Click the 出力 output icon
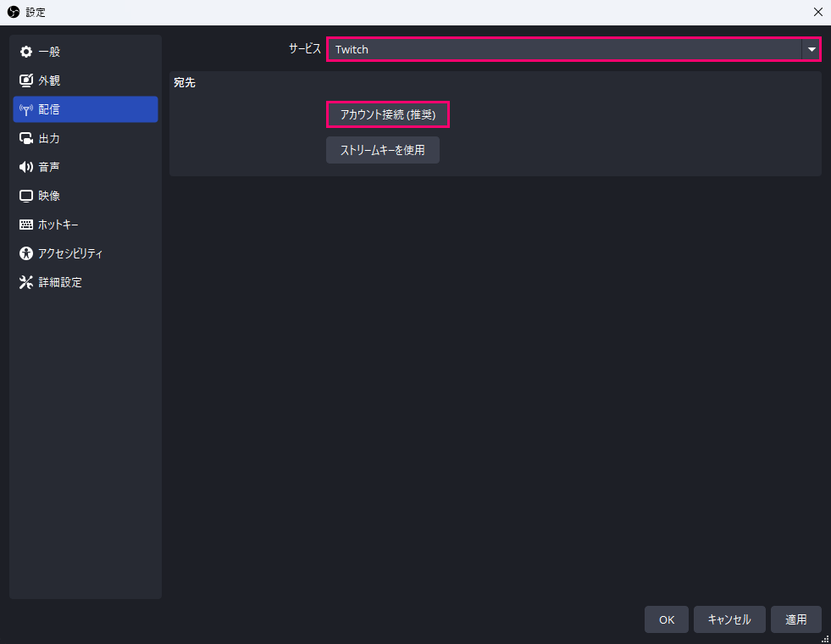Viewport: 831px width, 644px height. pyautogui.click(x=26, y=139)
